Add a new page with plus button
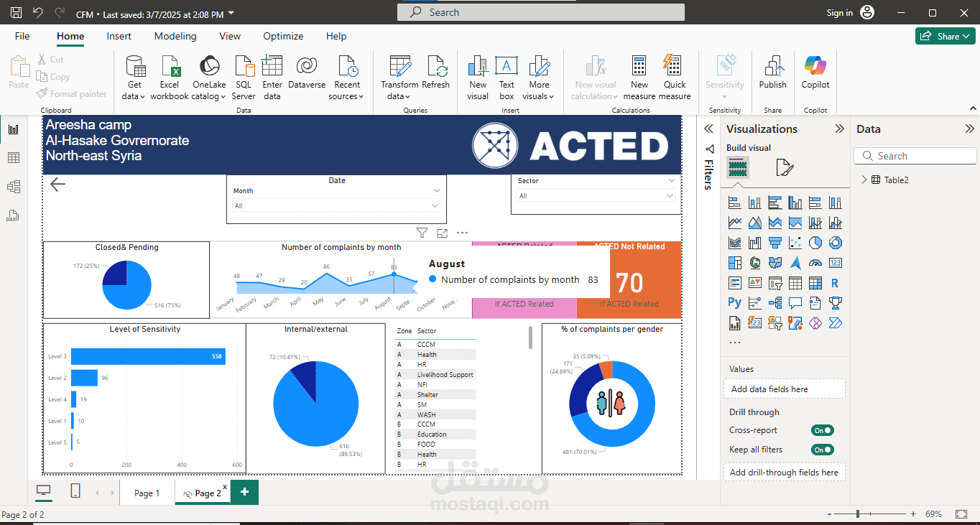This screenshot has width=980, height=525. coord(244,492)
